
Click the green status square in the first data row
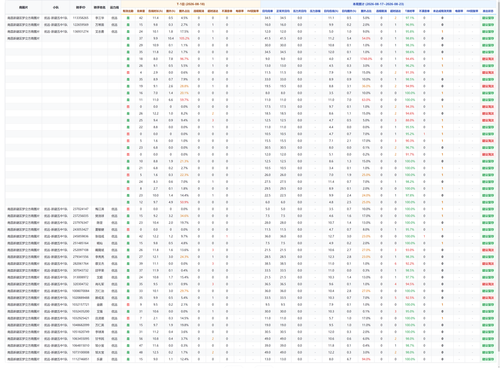click(x=128, y=18)
